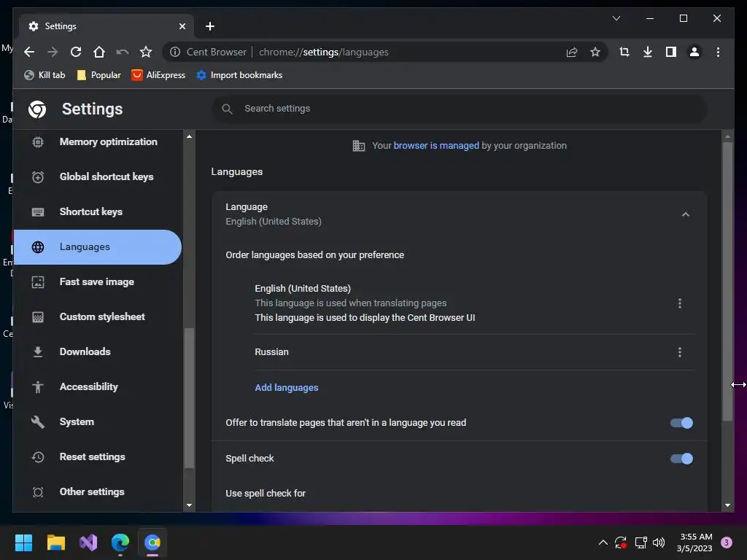The width and height of the screenshot is (747, 560).
Task: Open Reset settings section
Action: click(x=98, y=456)
